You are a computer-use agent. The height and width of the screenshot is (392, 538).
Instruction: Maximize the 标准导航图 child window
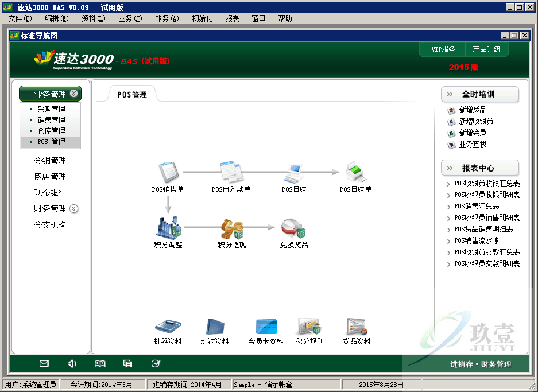[514, 36]
